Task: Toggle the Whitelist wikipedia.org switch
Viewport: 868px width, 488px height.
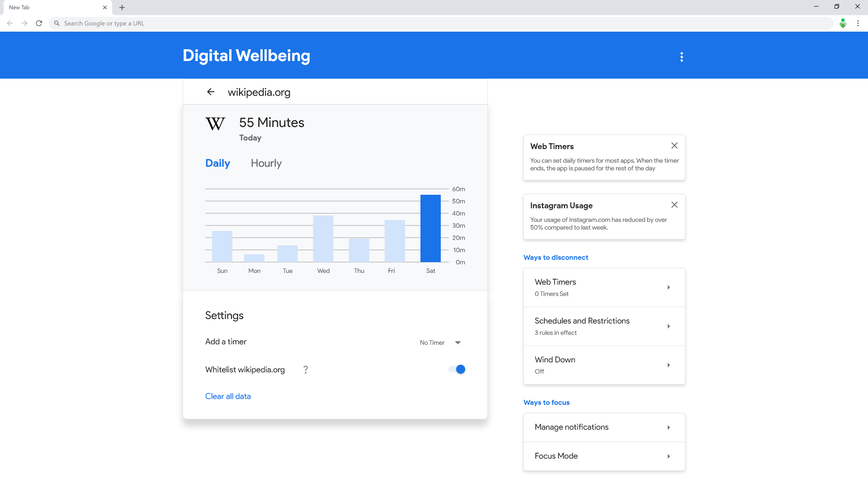Action: (x=457, y=370)
